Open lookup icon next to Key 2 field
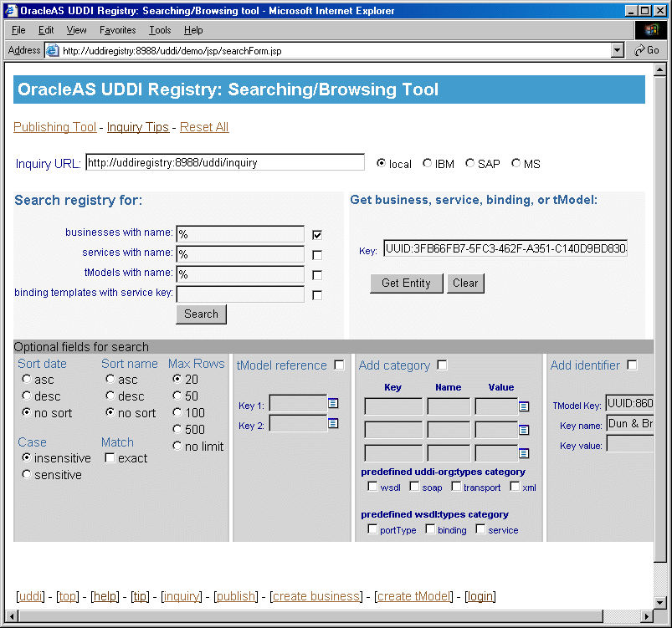This screenshot has width=672, height=628. pyautogui.click(x=333, y=423)
